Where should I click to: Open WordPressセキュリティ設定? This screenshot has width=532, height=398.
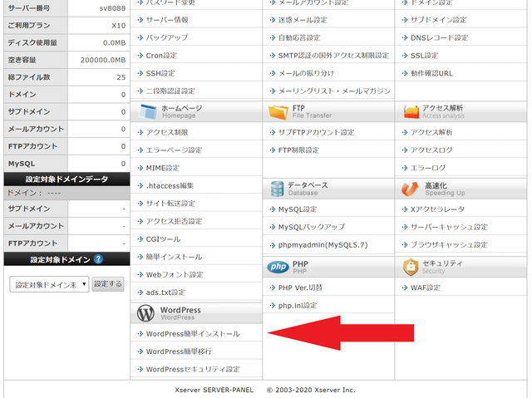tap(193, 369)
